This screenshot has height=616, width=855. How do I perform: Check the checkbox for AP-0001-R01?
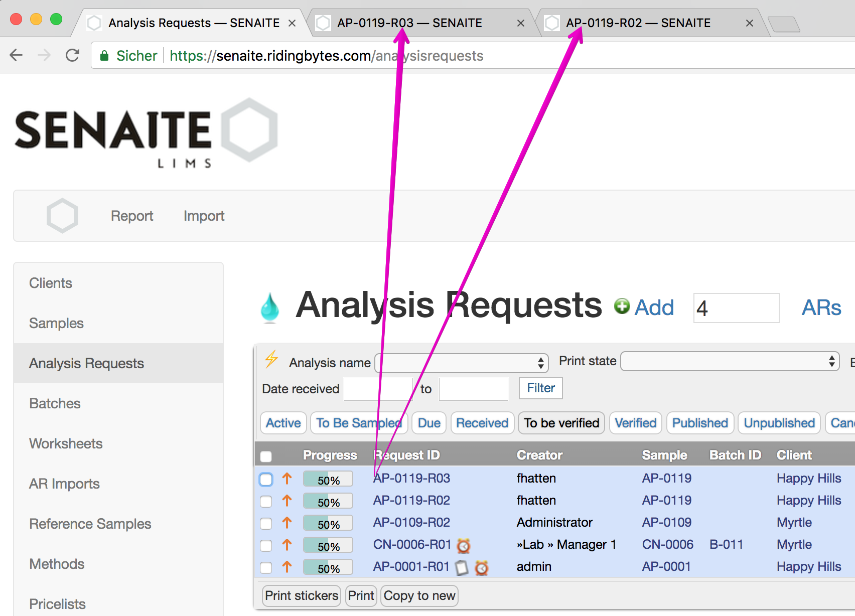pyautogui.click(x=266, y=567)
